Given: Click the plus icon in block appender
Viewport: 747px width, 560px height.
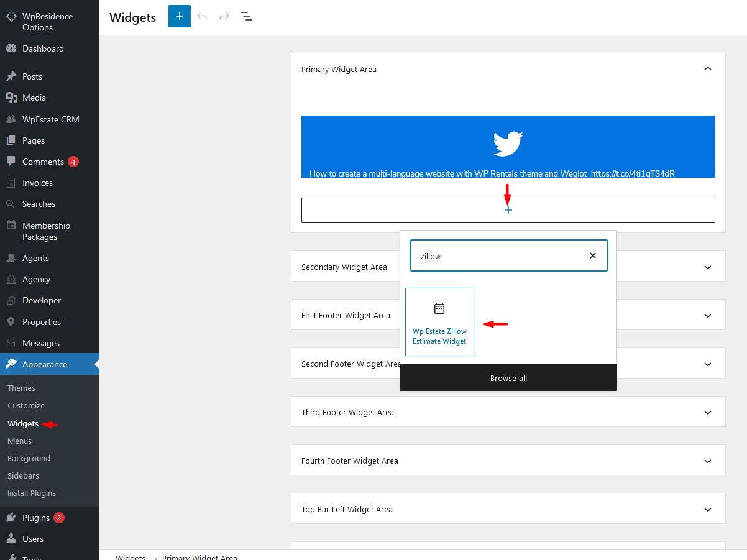Looking at the screenshot, I should tap(508, 211).
